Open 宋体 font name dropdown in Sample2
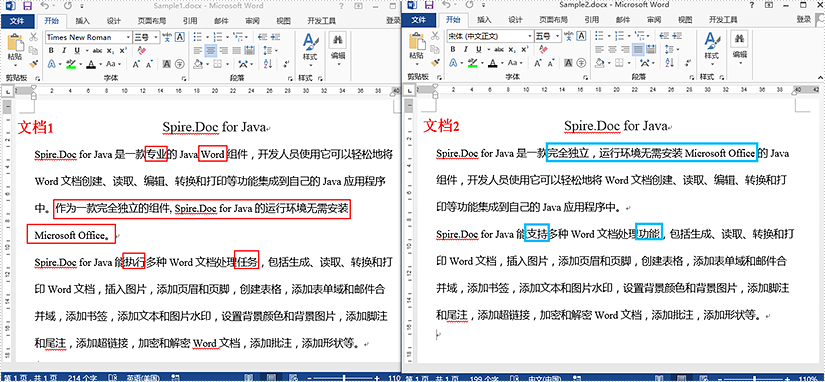Viewport: 825px width, 382px height. 530,36
